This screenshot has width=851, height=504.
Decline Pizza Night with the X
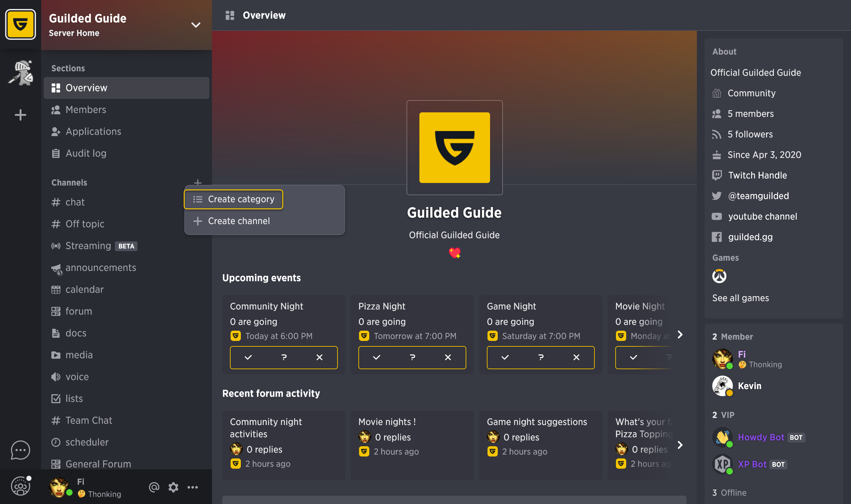click(448, 357)
